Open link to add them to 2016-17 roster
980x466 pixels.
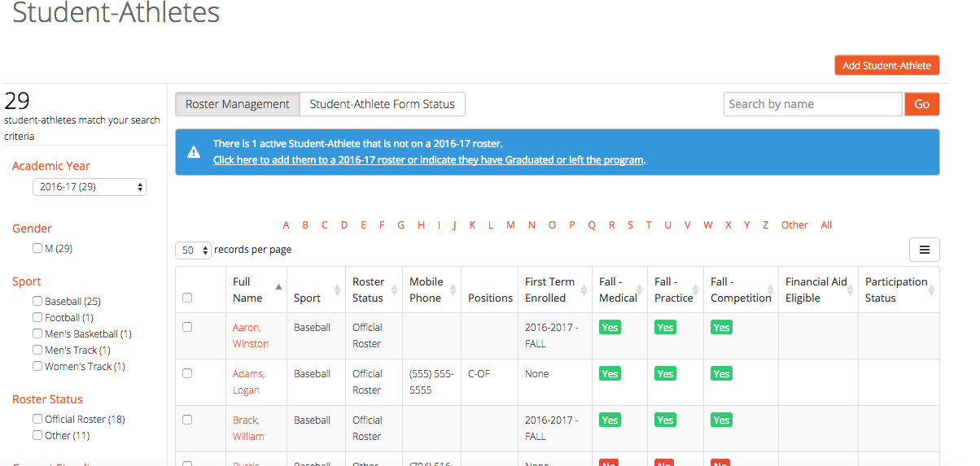pos(428,160)
